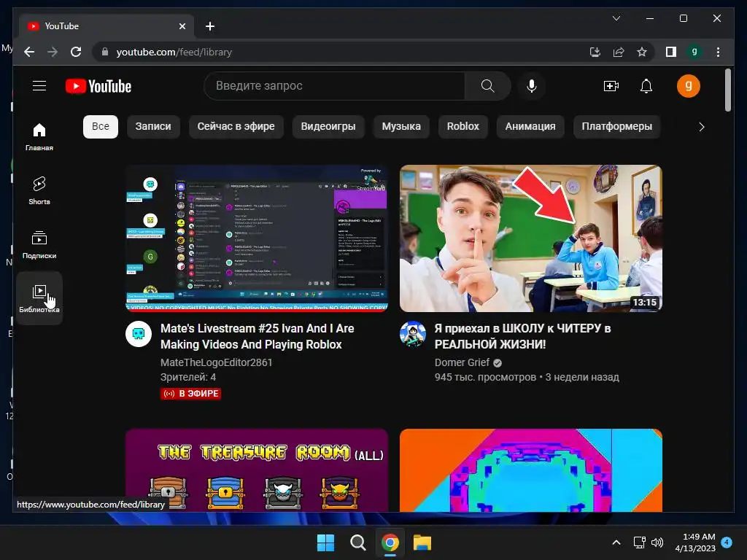This screenshot has height=560, width=747.
Task: Open Chrome profile g avatar
Action: pyautogui.click(x=694, y=52)
